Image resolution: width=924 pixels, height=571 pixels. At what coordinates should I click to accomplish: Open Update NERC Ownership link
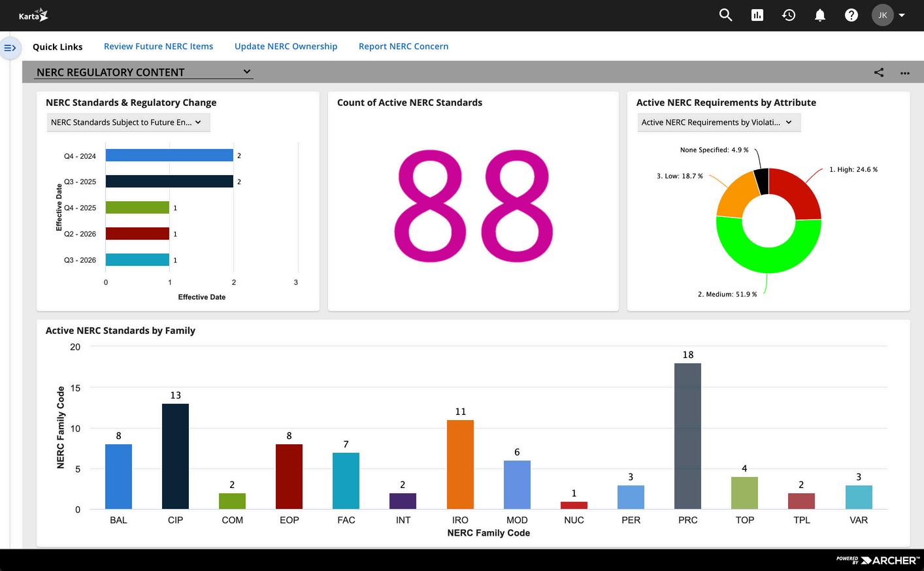point(286,46)
